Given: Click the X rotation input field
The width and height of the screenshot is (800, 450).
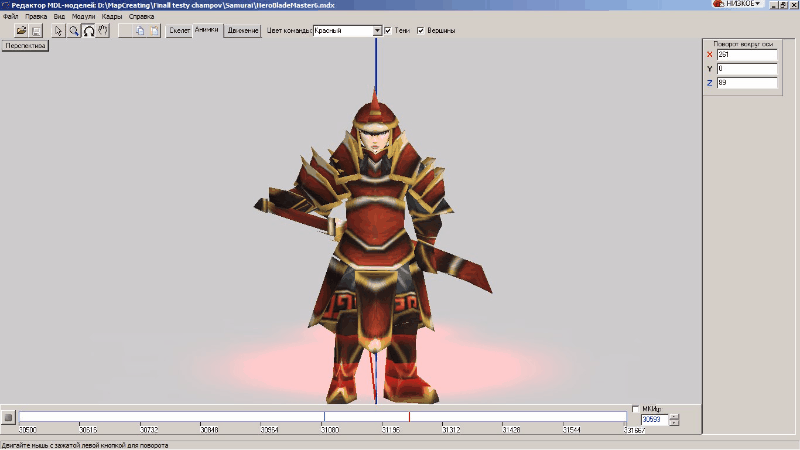Looking at the screenshot, I should (x=746, y=55).
